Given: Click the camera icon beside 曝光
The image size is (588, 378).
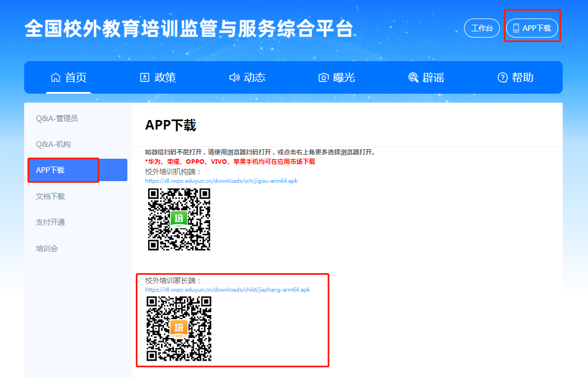Looking at the screenshot, I should (x=324, y=77).
